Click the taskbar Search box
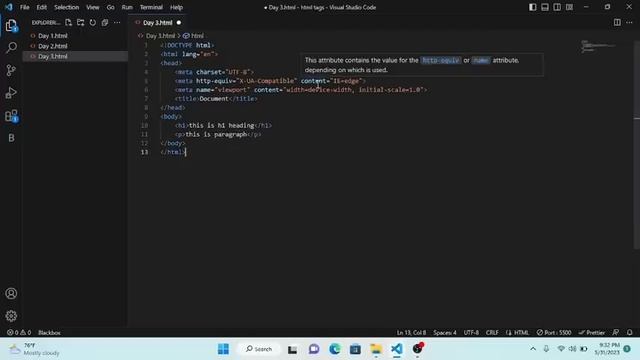This screenshot has width=640, height=360. coord(259,349)
